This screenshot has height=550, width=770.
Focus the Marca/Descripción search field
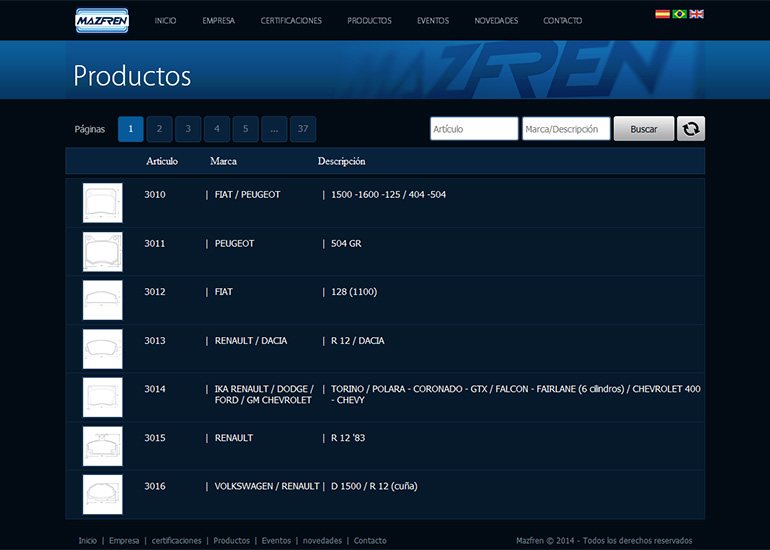[566, 129]
